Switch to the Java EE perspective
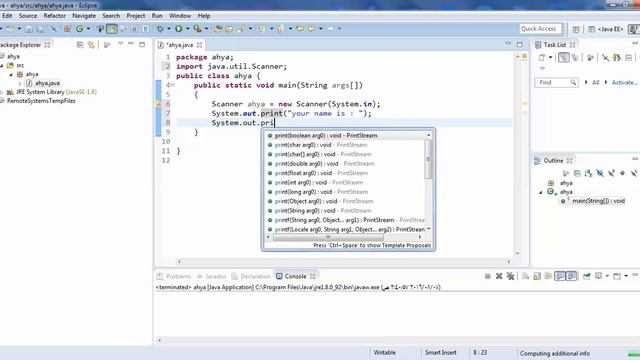Image resolution: width=640 pixels, height=360 pixels. pos(606,29)
